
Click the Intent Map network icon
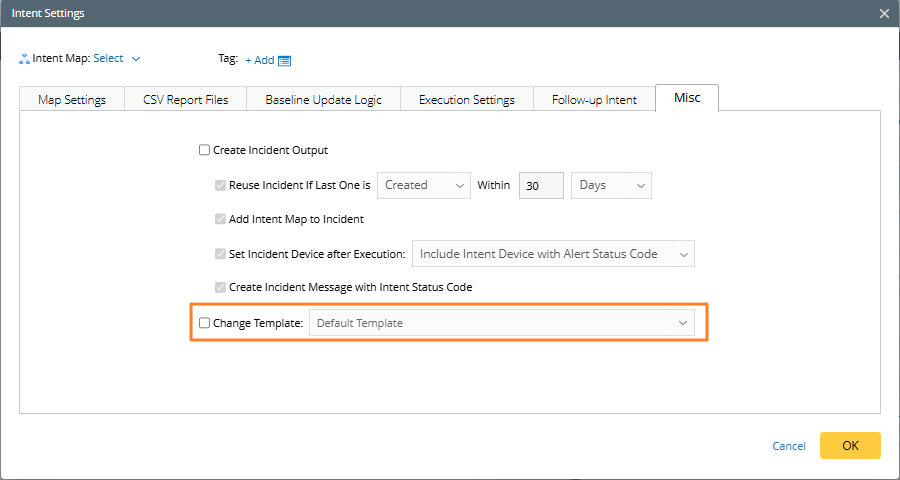[24, 59]
